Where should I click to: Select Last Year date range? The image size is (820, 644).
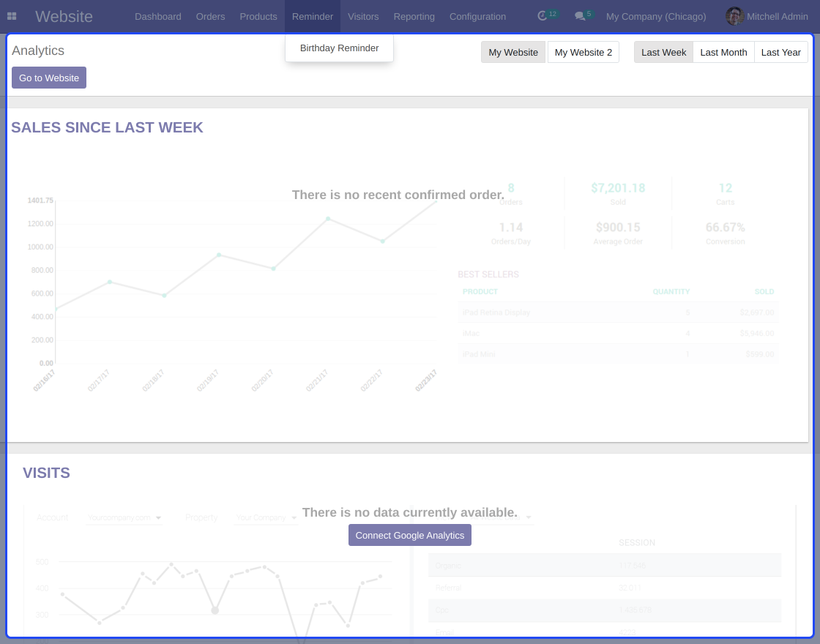(780, 52)
